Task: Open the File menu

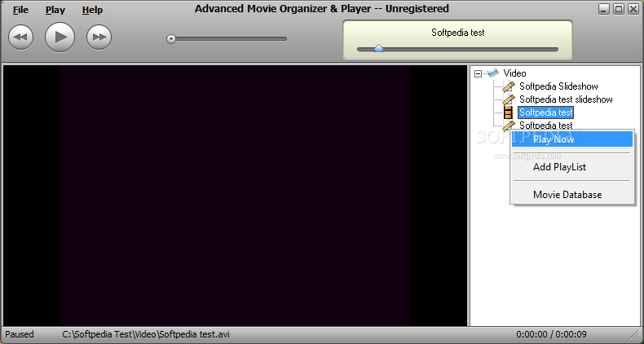Action: point(20,10)
